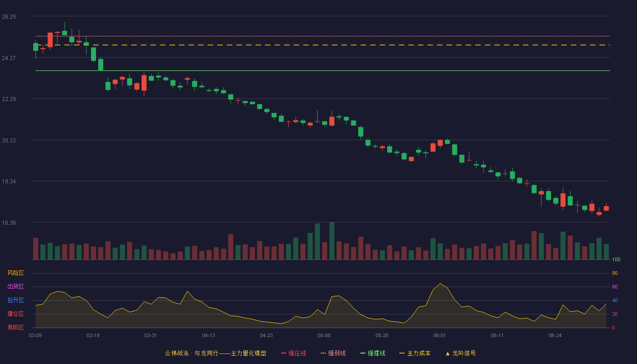Click the 低吸区 zone label
Viewport: 637px width, 364px height.
point(15,327)
